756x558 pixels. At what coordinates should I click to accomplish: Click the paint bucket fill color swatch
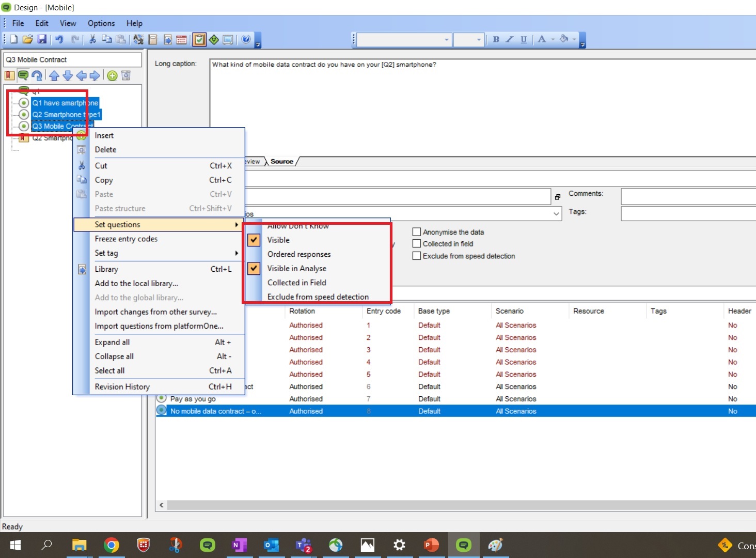[564, 39]
